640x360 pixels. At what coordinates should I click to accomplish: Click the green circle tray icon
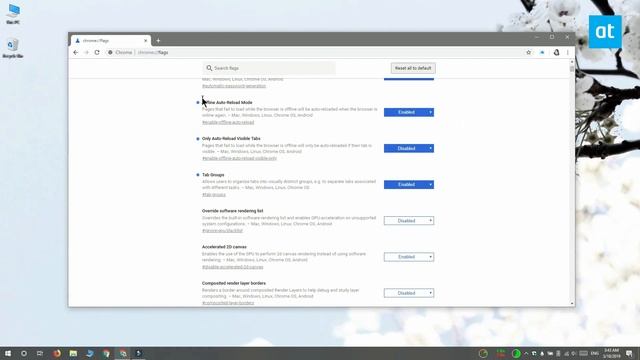pos(516,353)
